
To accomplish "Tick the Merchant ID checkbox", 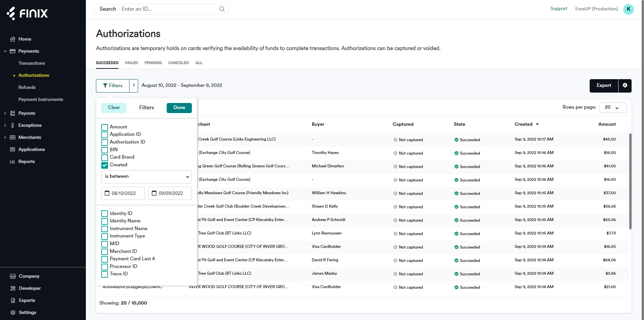I will [105, 252].
